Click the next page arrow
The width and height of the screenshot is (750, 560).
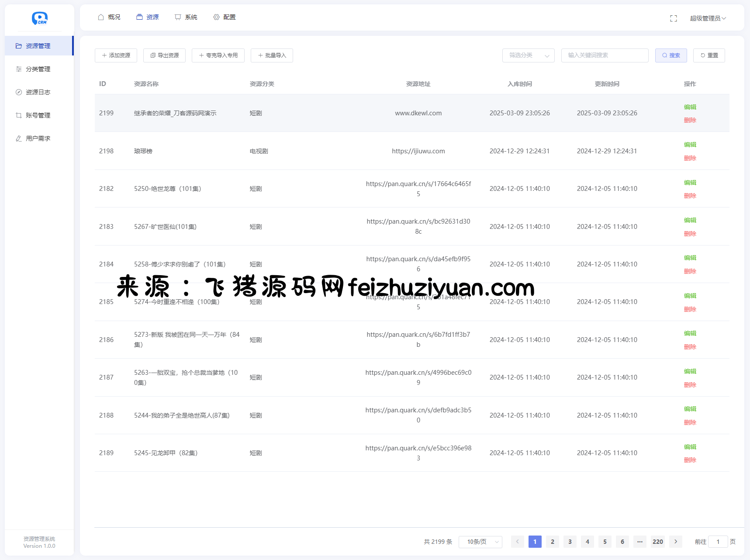pyautogui.click(x=675, y=542)
